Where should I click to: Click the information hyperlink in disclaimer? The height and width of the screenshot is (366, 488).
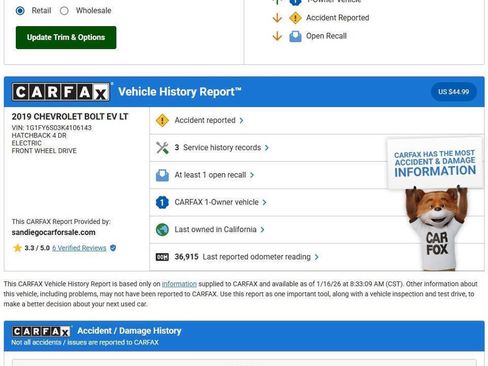pos(179,284)
